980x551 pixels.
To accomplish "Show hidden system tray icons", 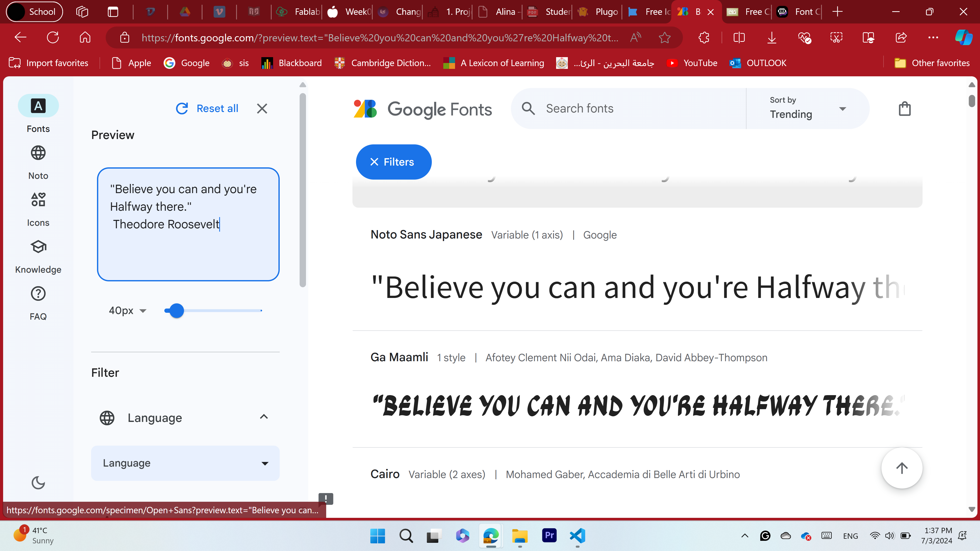I will click(x=744, y=536).
